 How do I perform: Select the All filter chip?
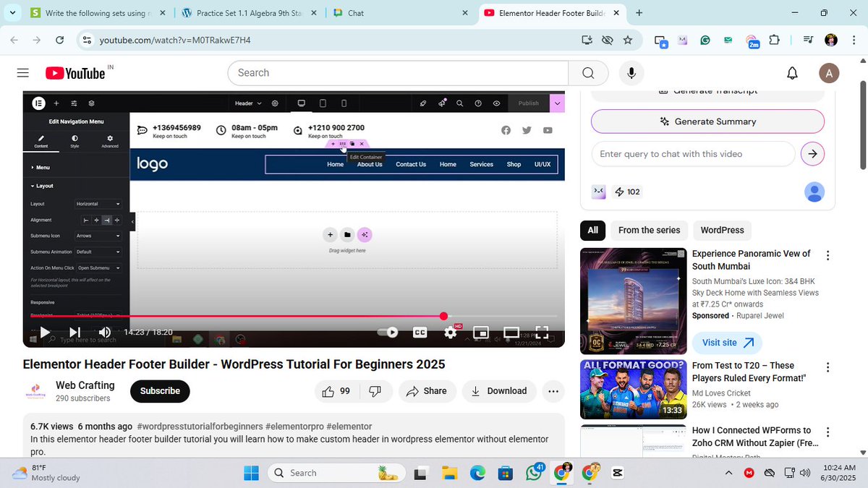[592, 231]
